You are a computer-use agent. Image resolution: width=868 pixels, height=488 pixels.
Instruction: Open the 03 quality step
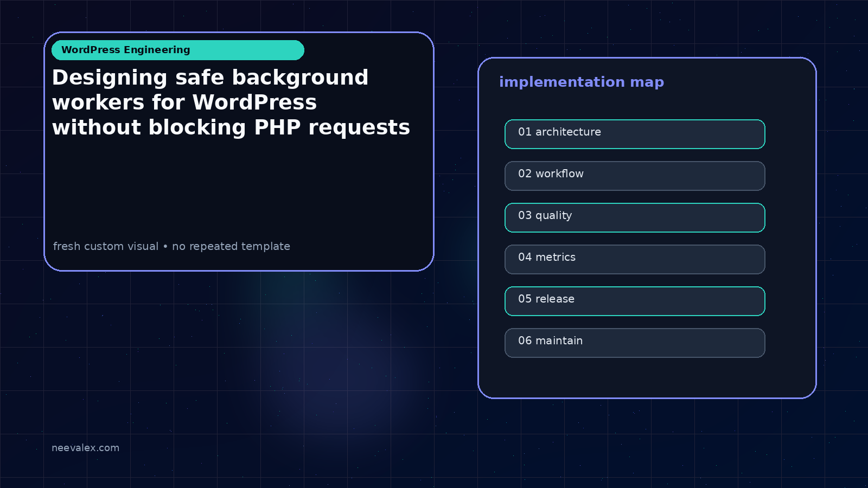[635, 217]
